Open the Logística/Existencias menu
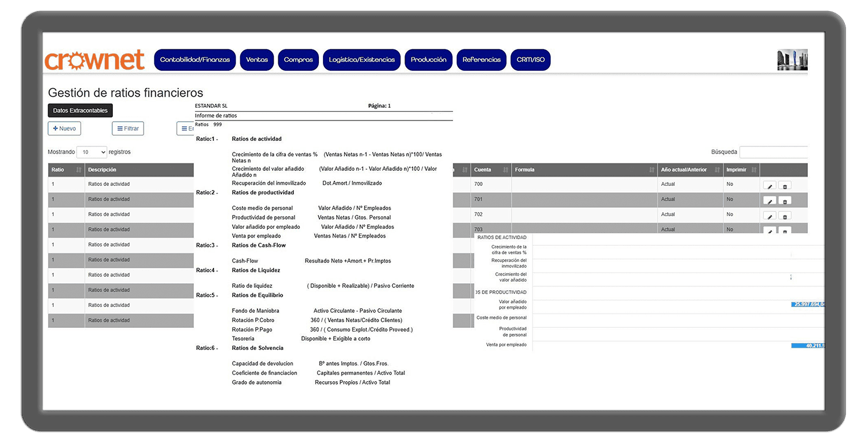Viewport: 868px width, 442px height. point(362,60)
